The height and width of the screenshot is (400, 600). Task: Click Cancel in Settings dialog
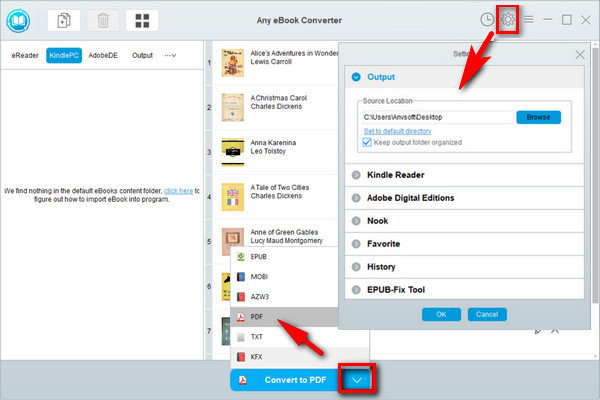pos(487,314)
